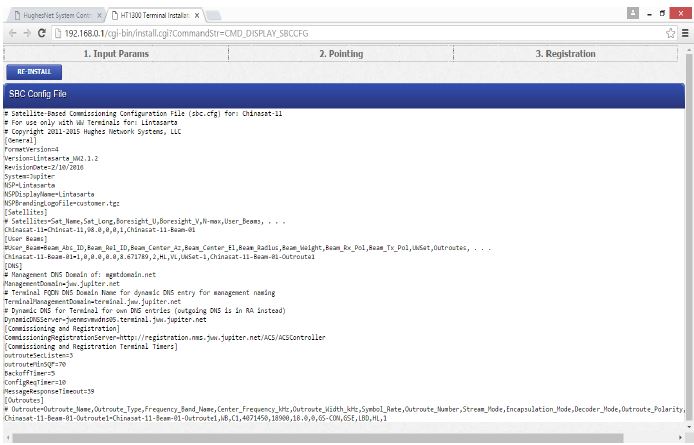This screenshot has width=694, height=445.
Task: Click the page icon in the address bar
Action: click(58, 33)
